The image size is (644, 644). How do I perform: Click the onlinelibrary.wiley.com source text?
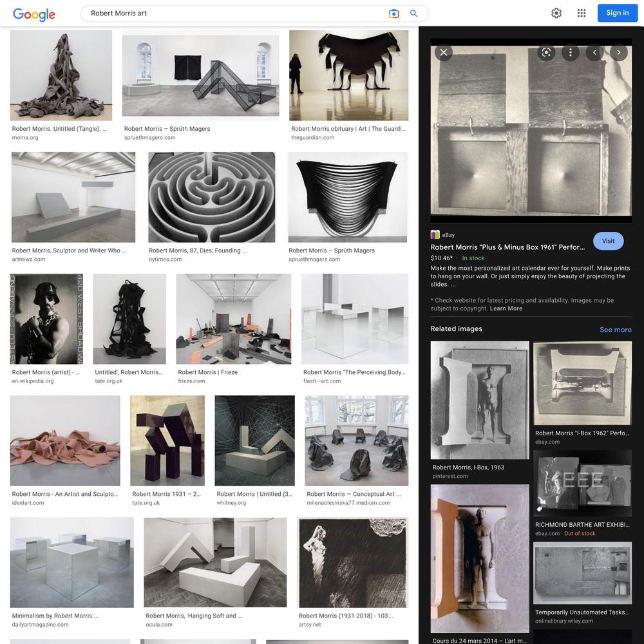[x=564, y=621]
